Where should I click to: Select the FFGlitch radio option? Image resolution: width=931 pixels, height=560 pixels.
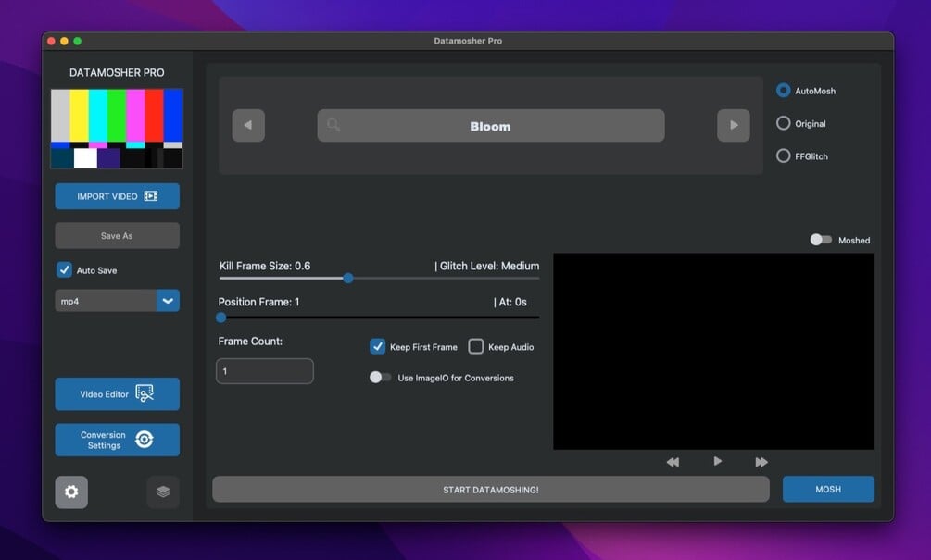tap(783, 156)
